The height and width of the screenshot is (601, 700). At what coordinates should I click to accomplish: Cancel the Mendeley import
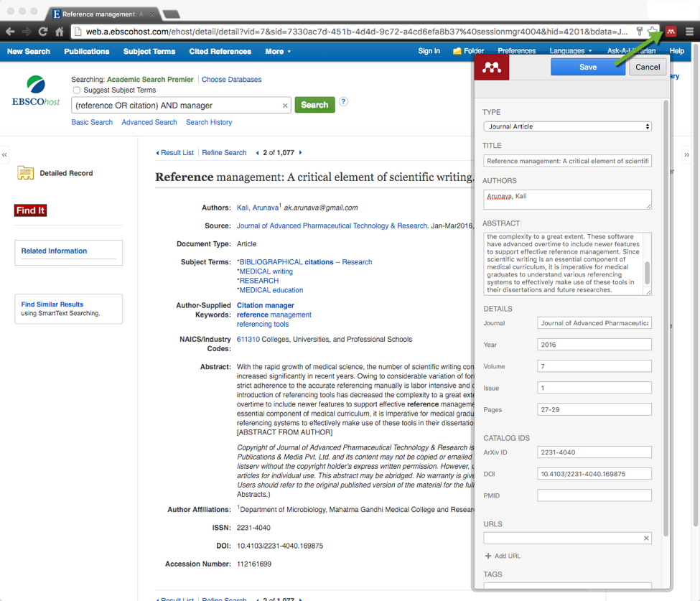(648, 67)
